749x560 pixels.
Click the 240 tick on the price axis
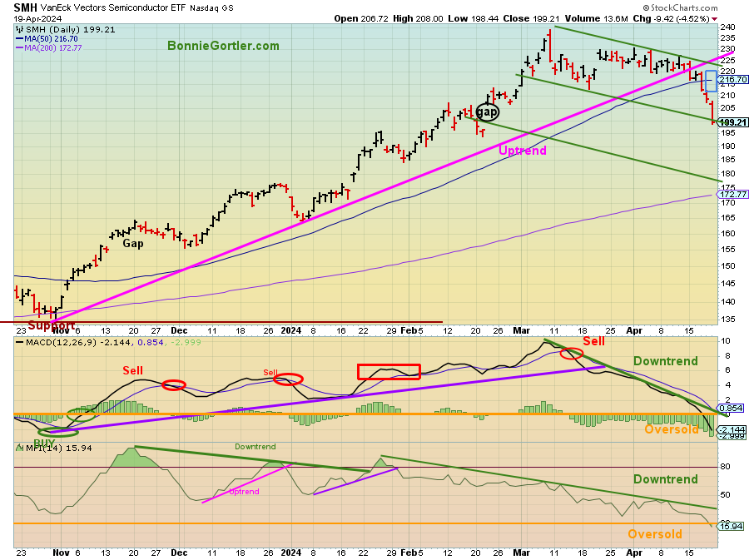(728, 27)
